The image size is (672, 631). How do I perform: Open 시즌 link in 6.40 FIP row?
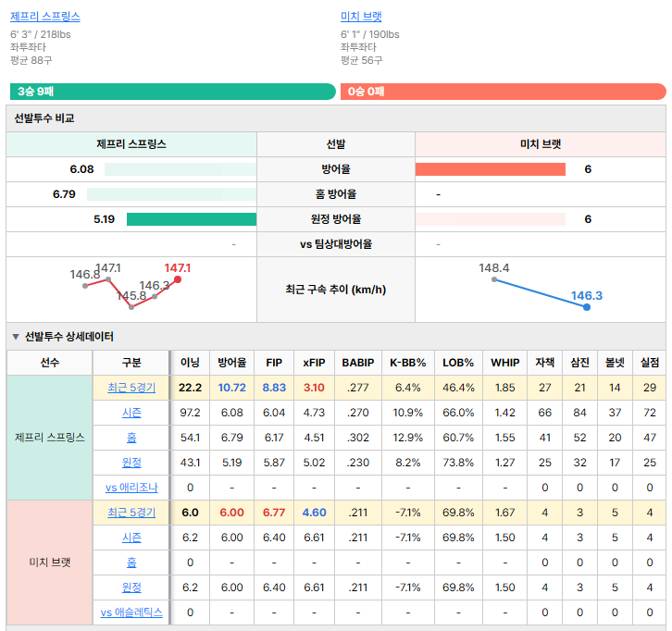131,538
